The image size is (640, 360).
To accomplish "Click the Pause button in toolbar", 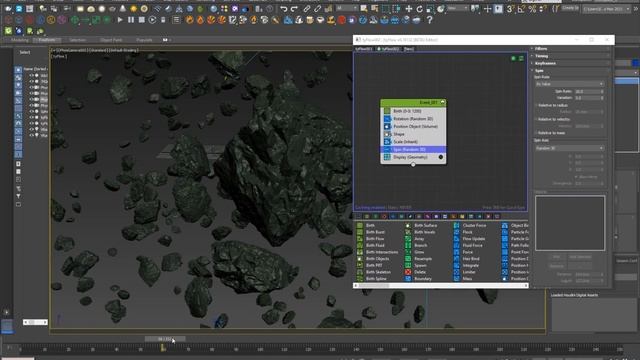I will (131, 20).
